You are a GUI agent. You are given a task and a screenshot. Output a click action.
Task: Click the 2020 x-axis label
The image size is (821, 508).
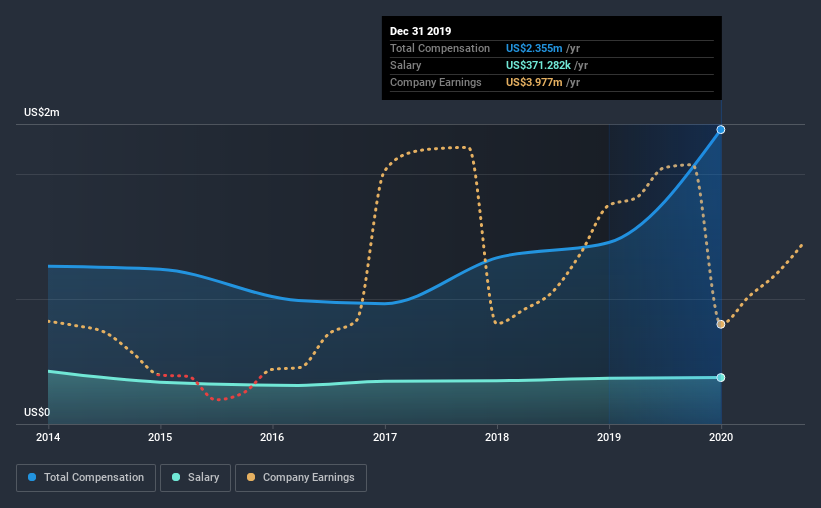721,437
